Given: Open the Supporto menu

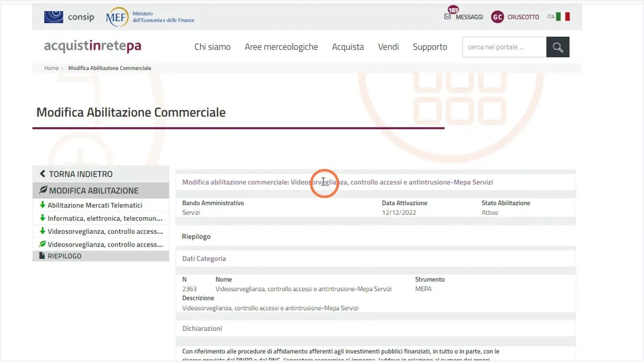Looking at the screenshot, I should [430, 47].
